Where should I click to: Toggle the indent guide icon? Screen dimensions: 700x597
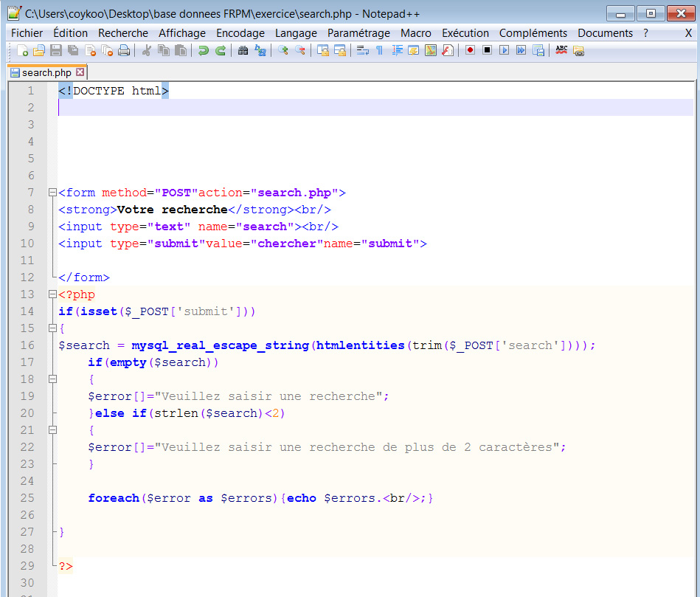point(398,50)
